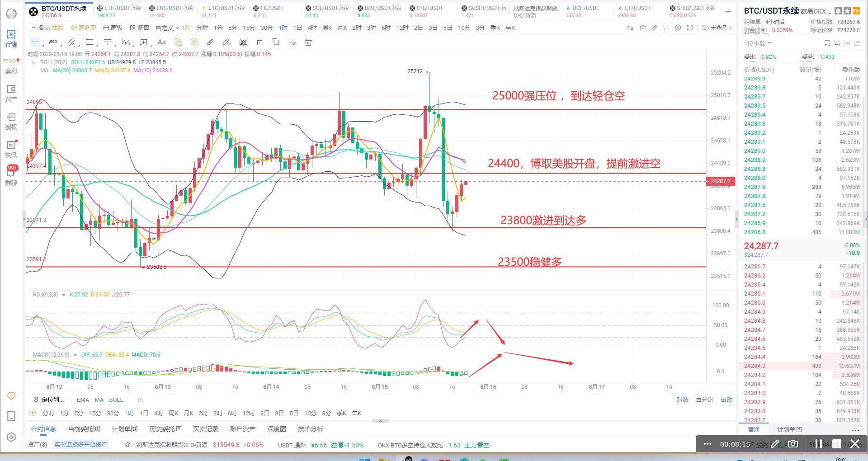This screenshot has width=868, height=461.
Task: Take chart screenshot with camera icon
Action: coord(643,28)
